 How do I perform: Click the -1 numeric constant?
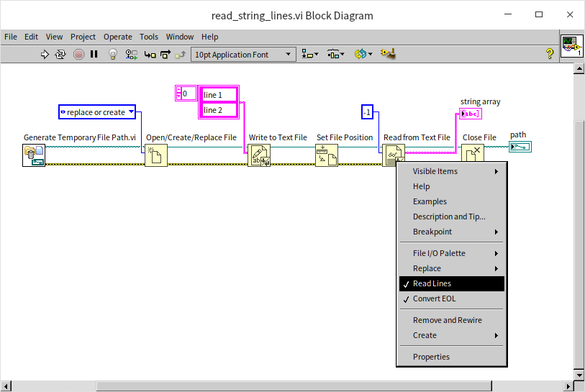click(367, 111)
